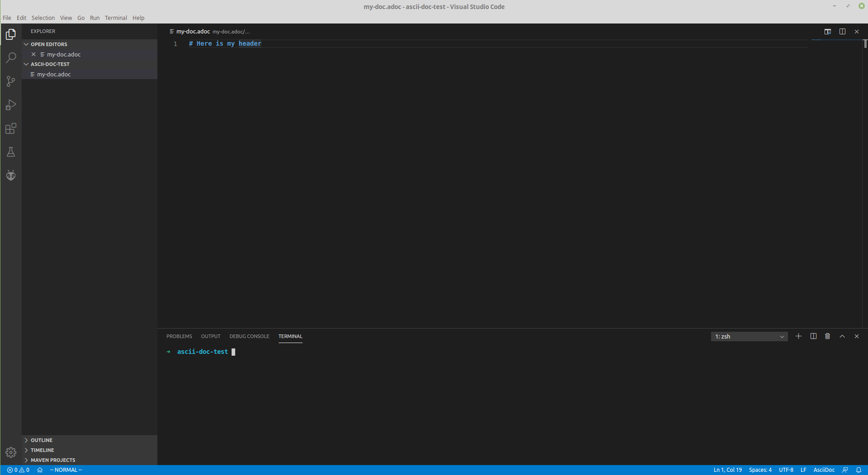This screenshot has height=475, width=868.
Task: Switch to the Debug Console tab
Action: point(249,336)
